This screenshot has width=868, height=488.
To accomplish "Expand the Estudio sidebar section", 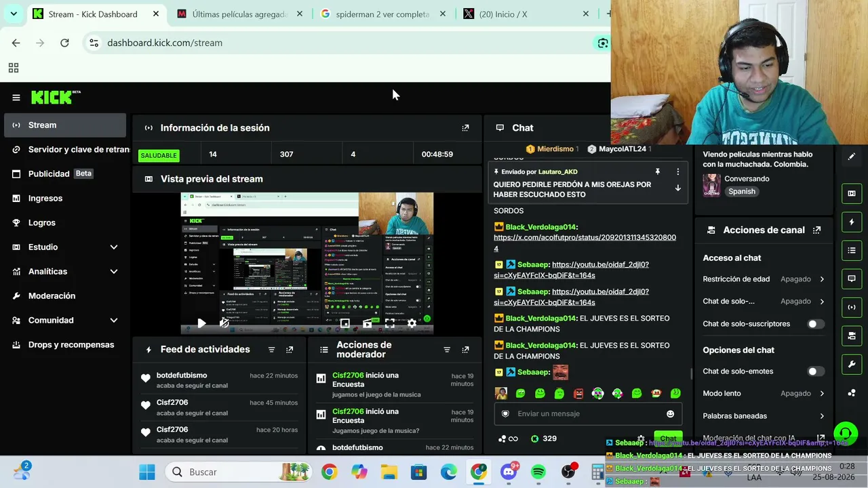I will pyautogui.click(x=113, y=247).
